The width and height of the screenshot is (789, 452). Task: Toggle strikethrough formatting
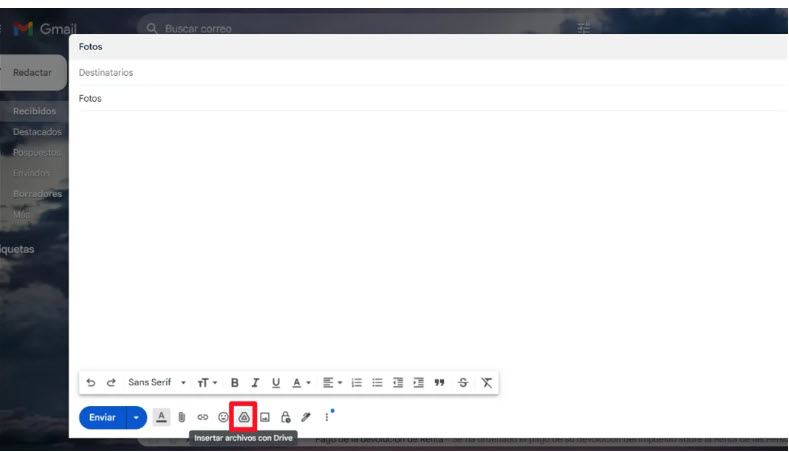(x=463, y=383)
